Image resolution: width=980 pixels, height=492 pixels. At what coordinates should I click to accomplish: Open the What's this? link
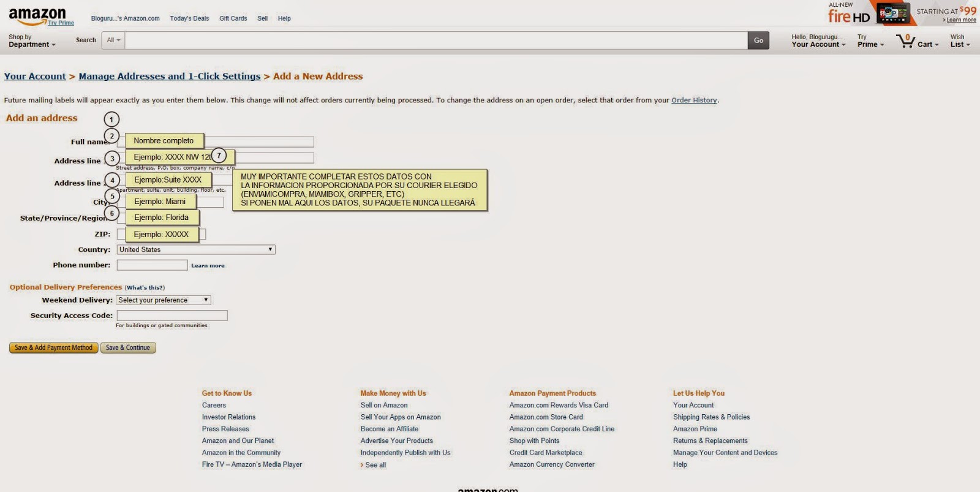(145, 288)
